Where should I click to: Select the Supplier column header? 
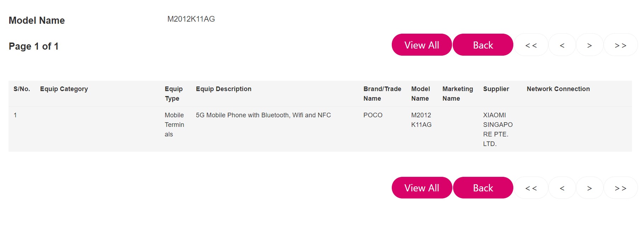point(496,89)
